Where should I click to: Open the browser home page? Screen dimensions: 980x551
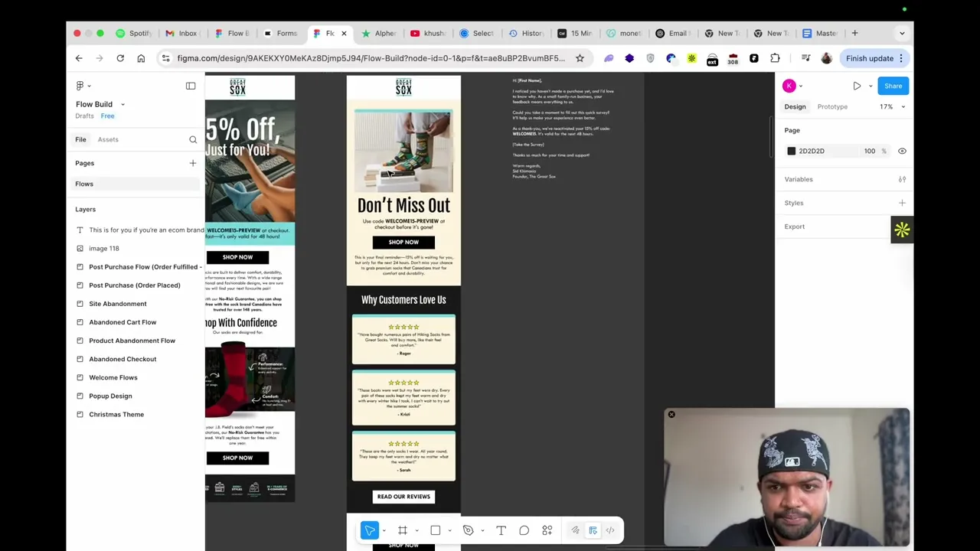(141, 58)
